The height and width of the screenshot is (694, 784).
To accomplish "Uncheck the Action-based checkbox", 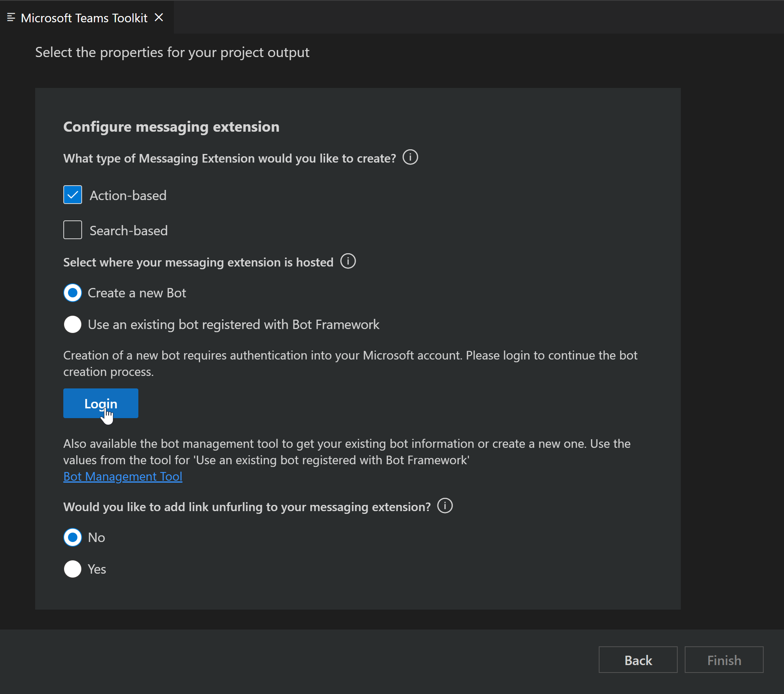I will coord(73,195).
